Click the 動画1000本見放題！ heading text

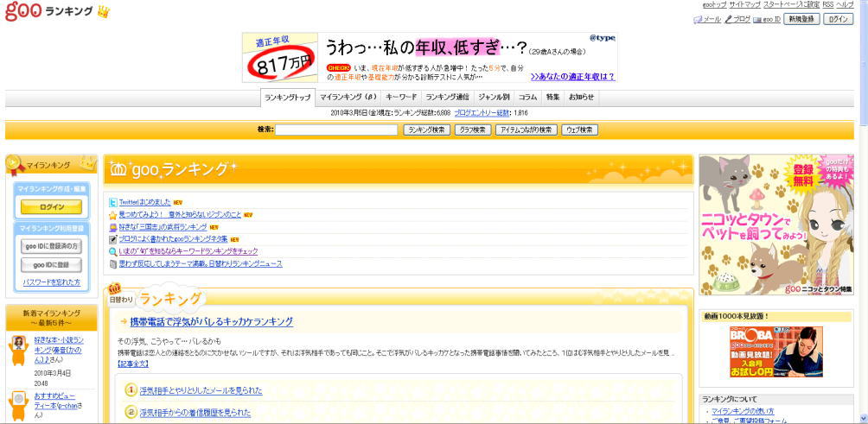737,317
